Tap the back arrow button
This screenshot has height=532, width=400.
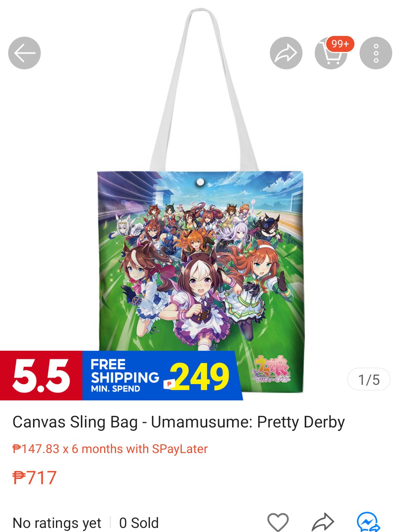pyautogui.click(x=24, y=53)
